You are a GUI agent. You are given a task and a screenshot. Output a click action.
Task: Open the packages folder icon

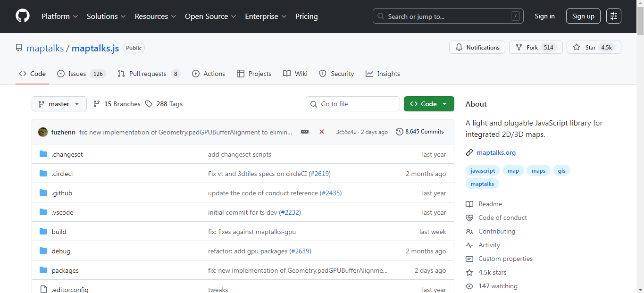click(43, 270)
